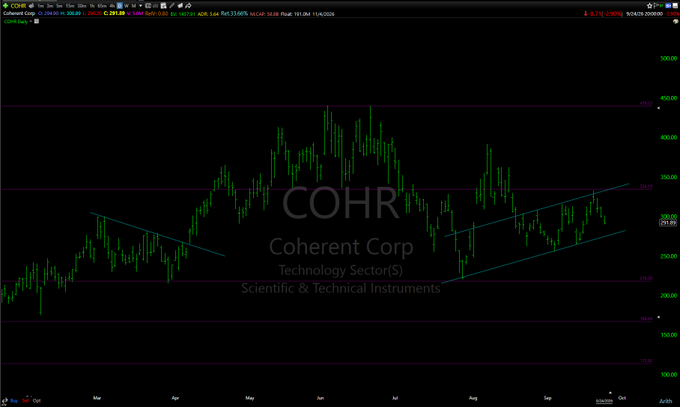Click the ADR: 5.64 value in header
680x407 pixels.
(x=208, y=14)
